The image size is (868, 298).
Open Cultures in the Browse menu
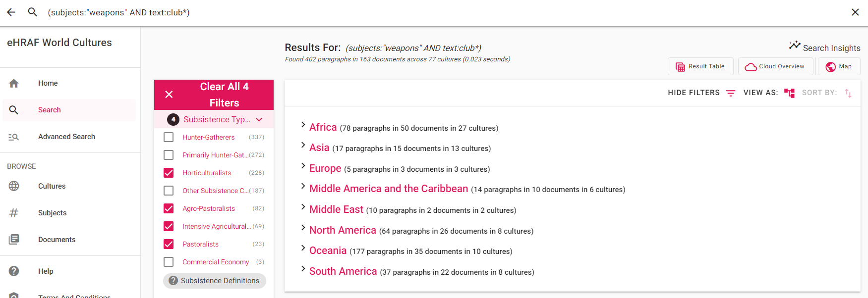pyautogui.click(x=52, y=186)
